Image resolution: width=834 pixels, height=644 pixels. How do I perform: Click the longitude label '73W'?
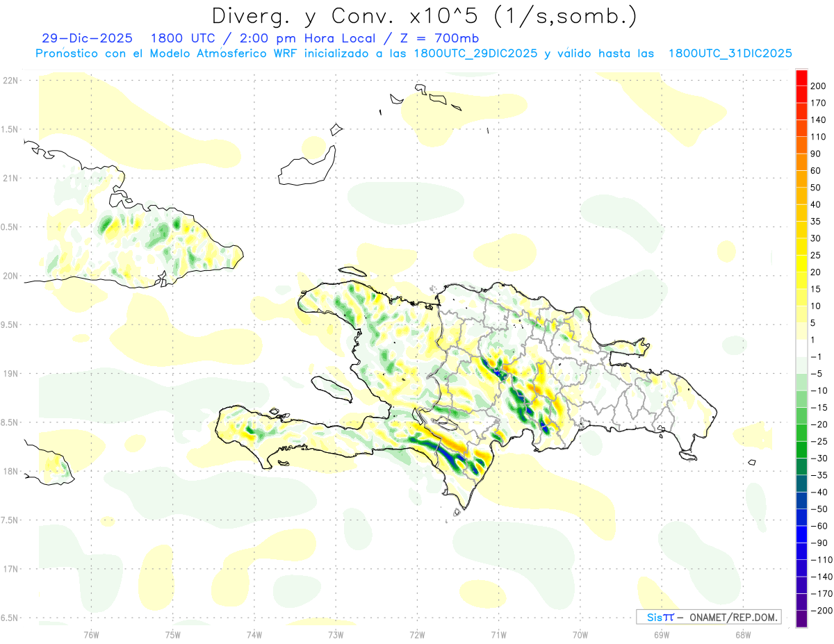[336, 634]
